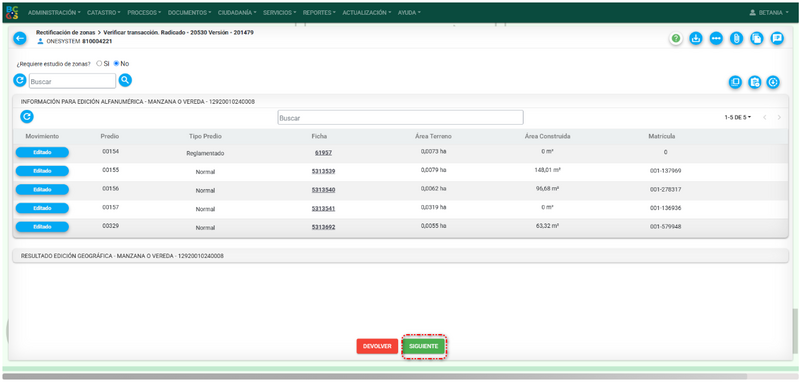Click refresh icon inside the table panel
Image resolution: width=800 pixels, height=382 pixels.
point(27,117)
